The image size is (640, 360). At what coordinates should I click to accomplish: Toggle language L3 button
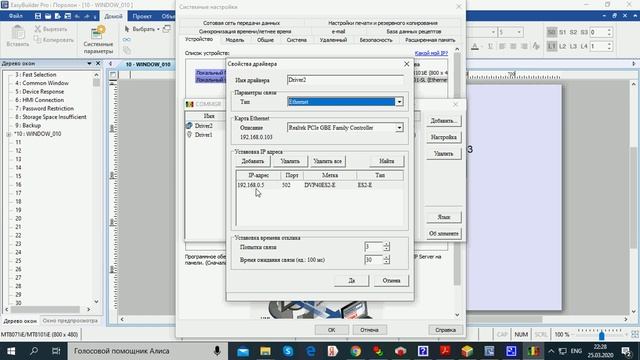coord(573,47)
